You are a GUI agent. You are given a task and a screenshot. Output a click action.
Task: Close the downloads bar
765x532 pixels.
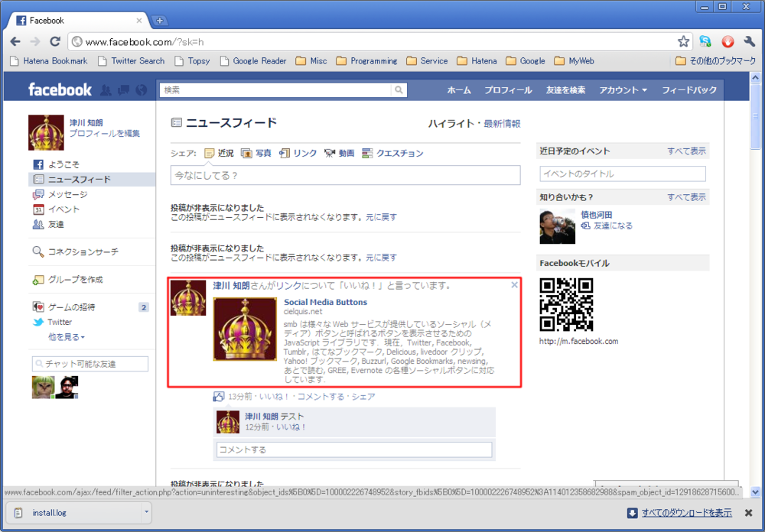[x=748, y=512]
